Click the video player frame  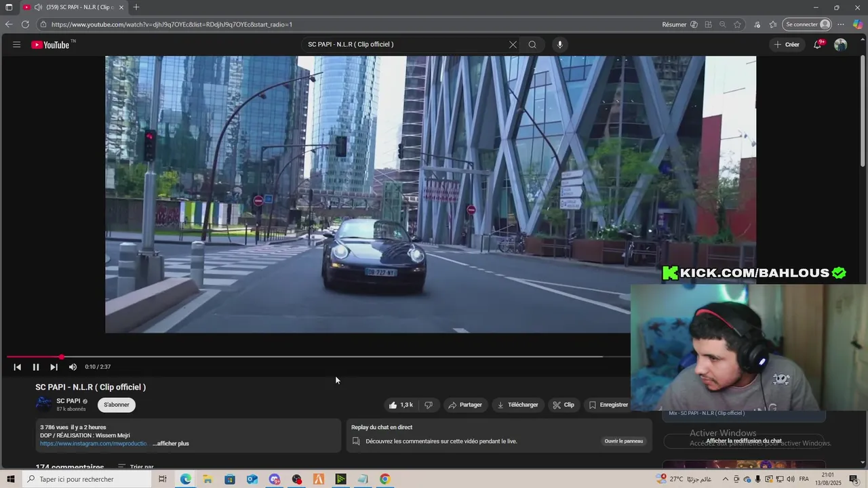(431, 195)
